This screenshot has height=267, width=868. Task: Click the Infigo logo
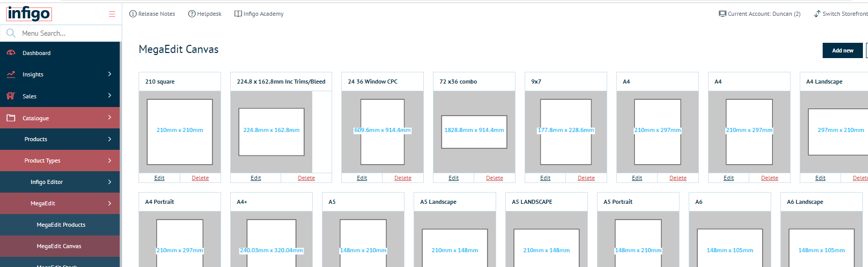29,13
